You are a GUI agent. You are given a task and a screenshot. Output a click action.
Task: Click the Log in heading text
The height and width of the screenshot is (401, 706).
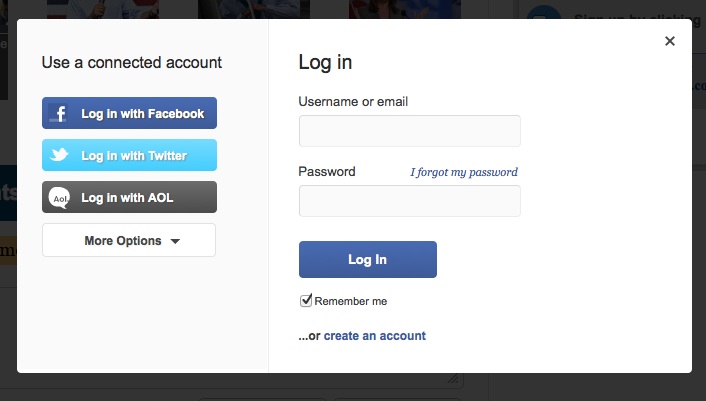(x=325, y=62)
